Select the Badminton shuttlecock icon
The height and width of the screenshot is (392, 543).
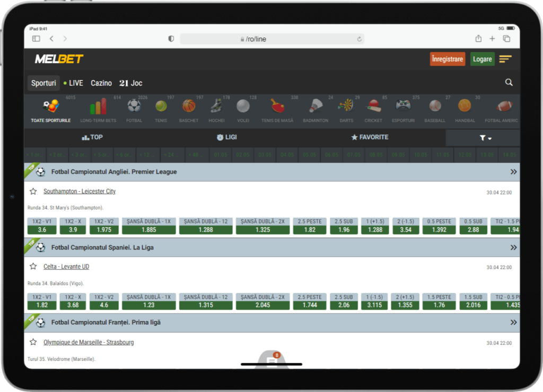point(316,106)
